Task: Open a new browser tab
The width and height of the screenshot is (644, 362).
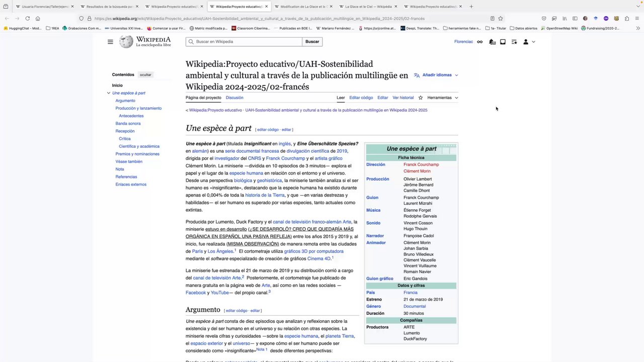Action: [471, 7]
